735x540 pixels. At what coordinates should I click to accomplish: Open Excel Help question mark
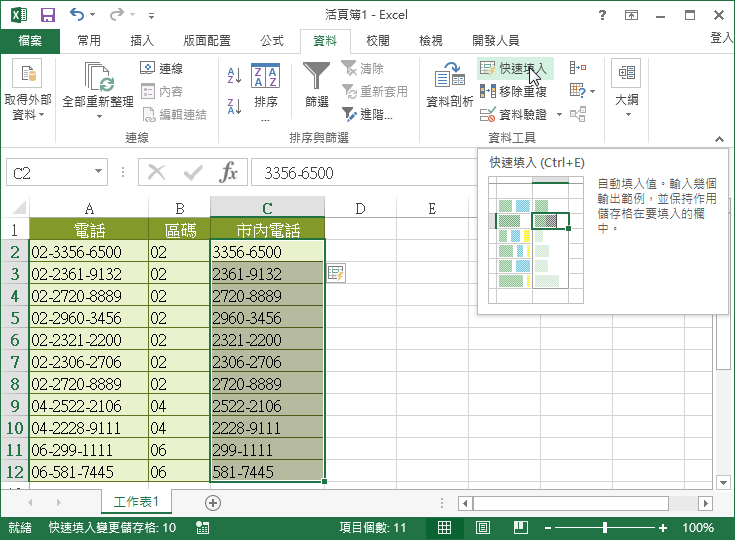click(x=602, y=15)
